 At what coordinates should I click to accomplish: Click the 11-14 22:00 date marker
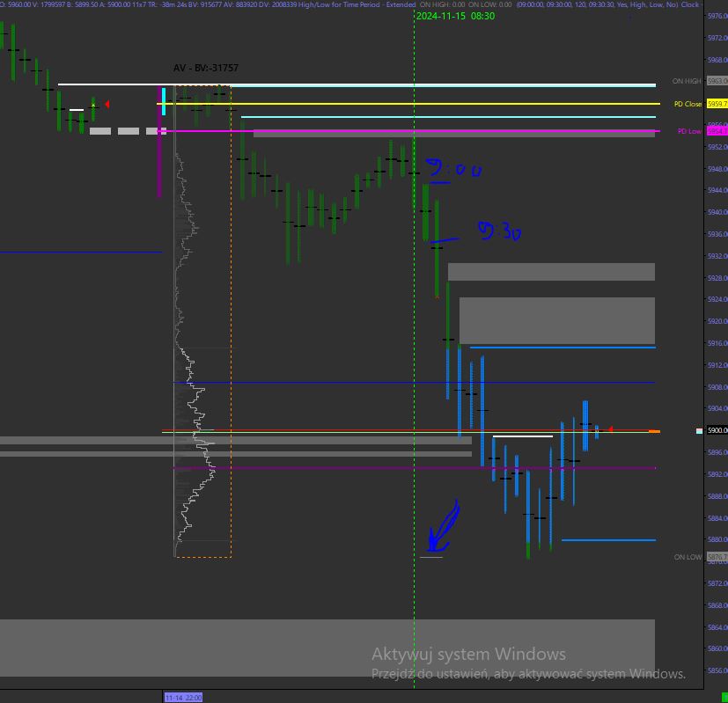(x=183, y=698)
